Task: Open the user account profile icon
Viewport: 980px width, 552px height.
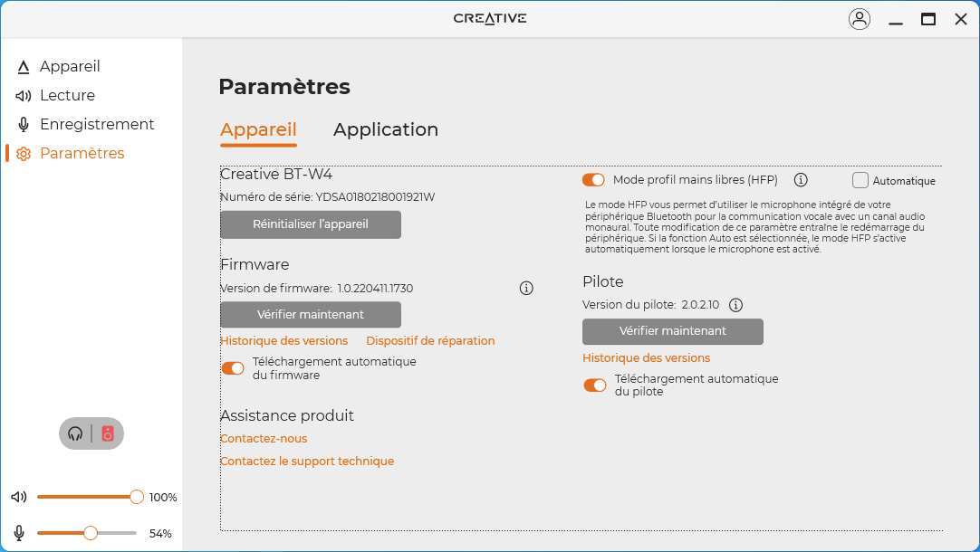Action: [860, 19]
